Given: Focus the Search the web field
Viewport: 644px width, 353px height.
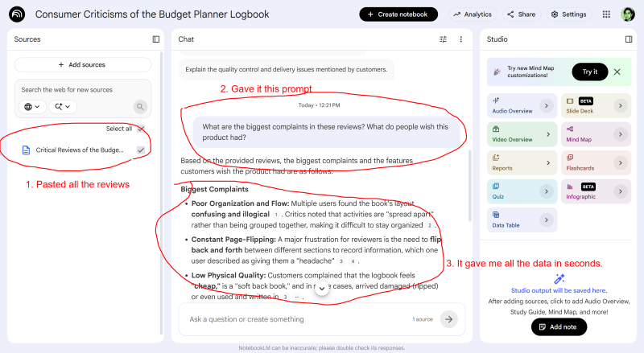Looking at the screenshot, I should (83, 90).
